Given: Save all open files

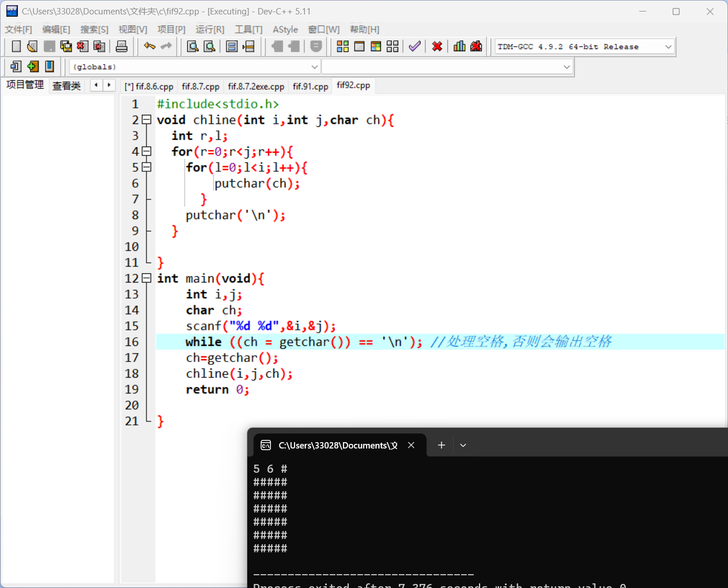Looking at the screenshot, I should click(66, 47).
